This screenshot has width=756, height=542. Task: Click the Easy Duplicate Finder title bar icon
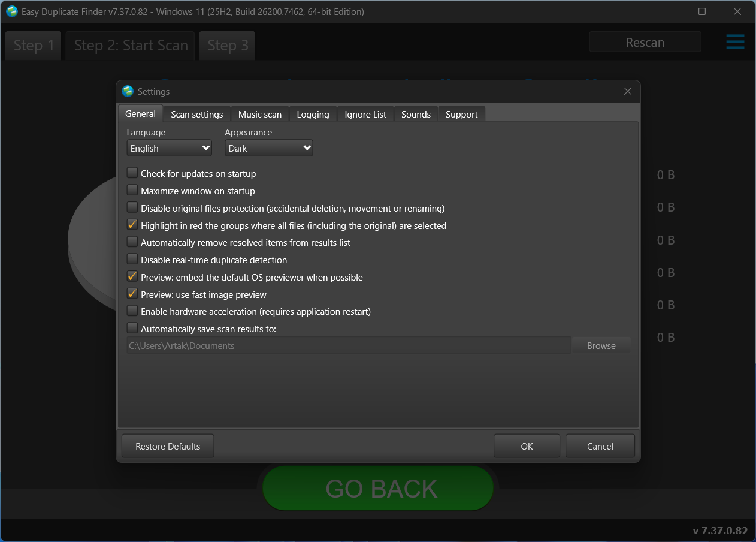pos(12,11)
